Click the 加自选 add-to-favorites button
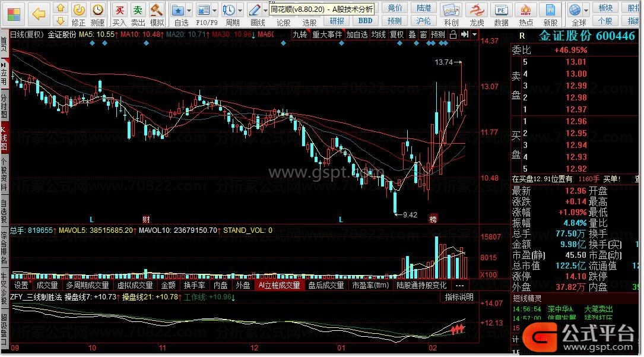Viewport: 644px width, 357px height. point(357,34)
